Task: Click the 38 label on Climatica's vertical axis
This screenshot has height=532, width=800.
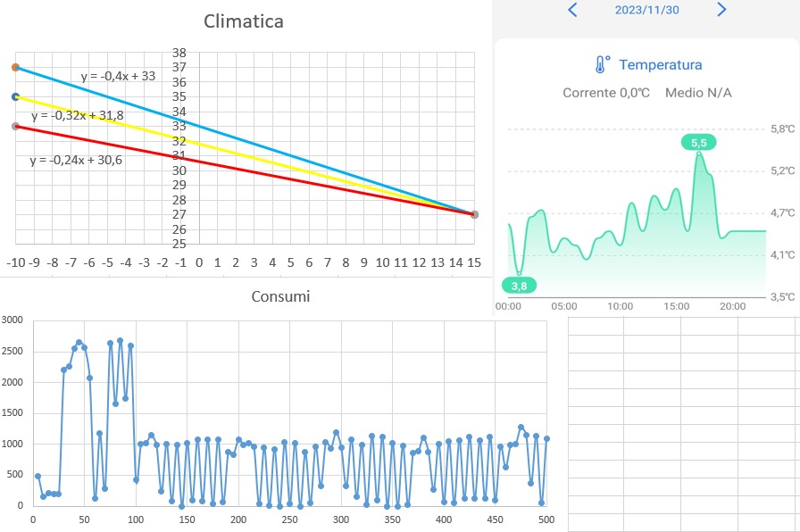Action: pyautogui.click(x=179, y=53)
